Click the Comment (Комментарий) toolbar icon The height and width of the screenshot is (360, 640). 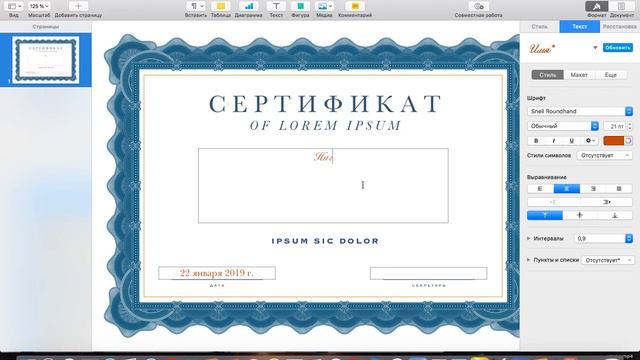pos(355,7)
